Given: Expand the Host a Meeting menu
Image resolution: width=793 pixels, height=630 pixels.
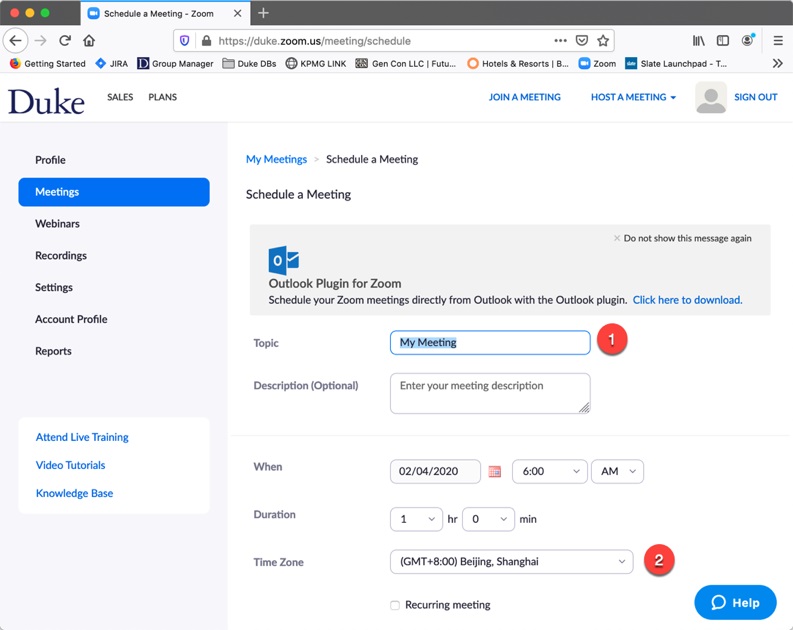Looking at the screenshot, I should point(633,97).
